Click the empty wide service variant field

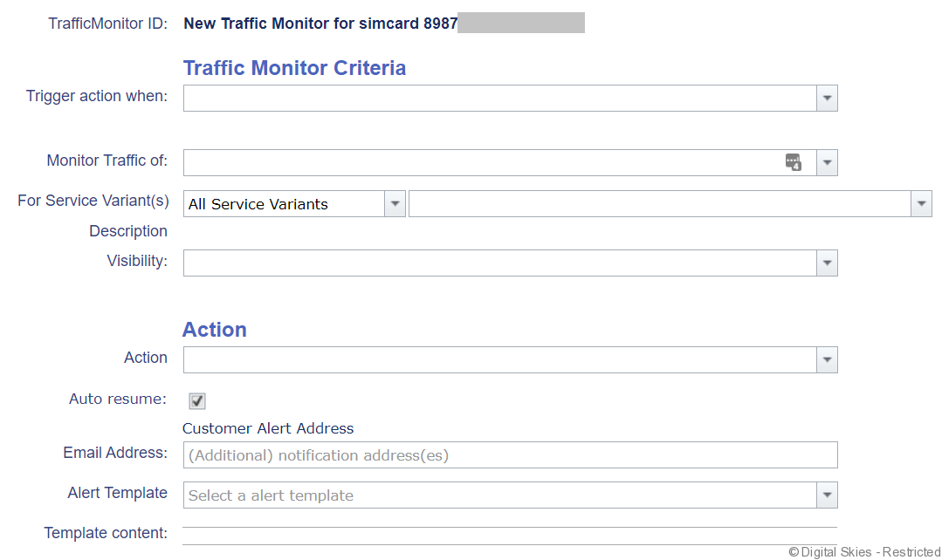[x=659, y=204]
